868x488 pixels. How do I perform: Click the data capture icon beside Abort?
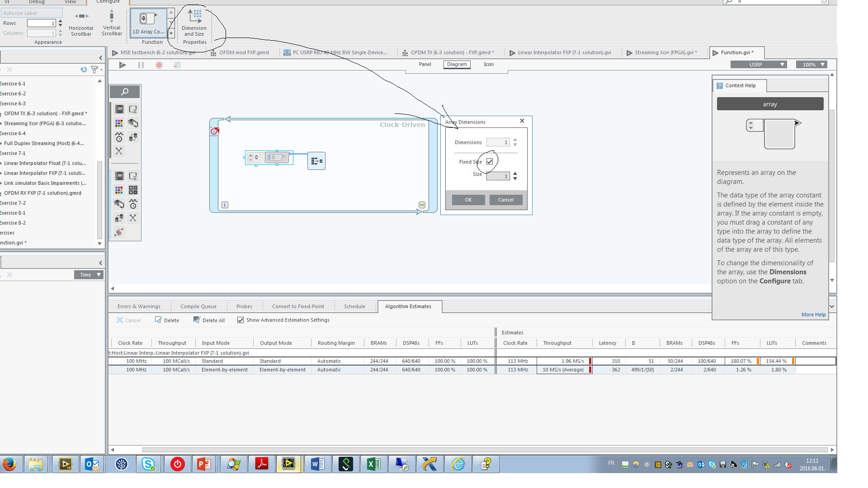pyautogui.click(x=177, y=65)
